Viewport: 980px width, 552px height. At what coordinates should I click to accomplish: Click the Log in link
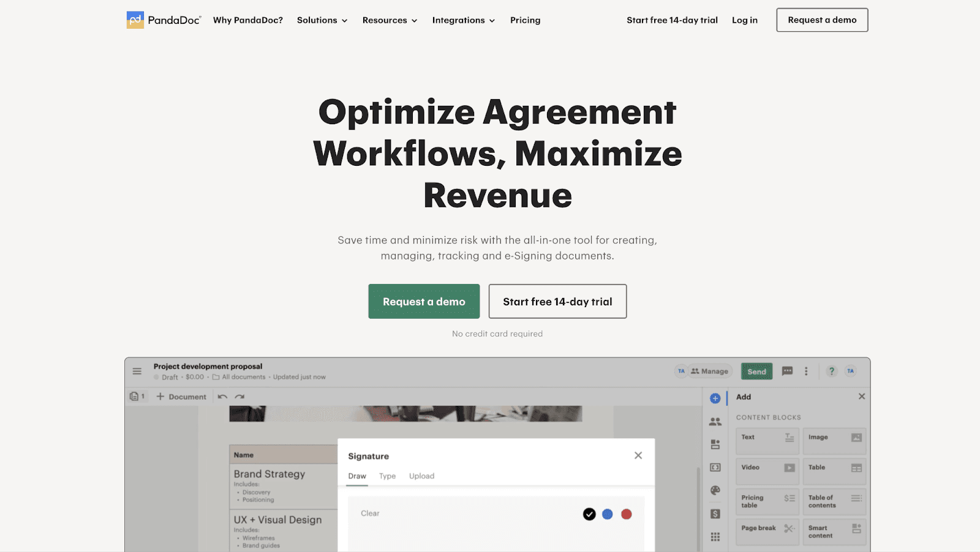745,20
